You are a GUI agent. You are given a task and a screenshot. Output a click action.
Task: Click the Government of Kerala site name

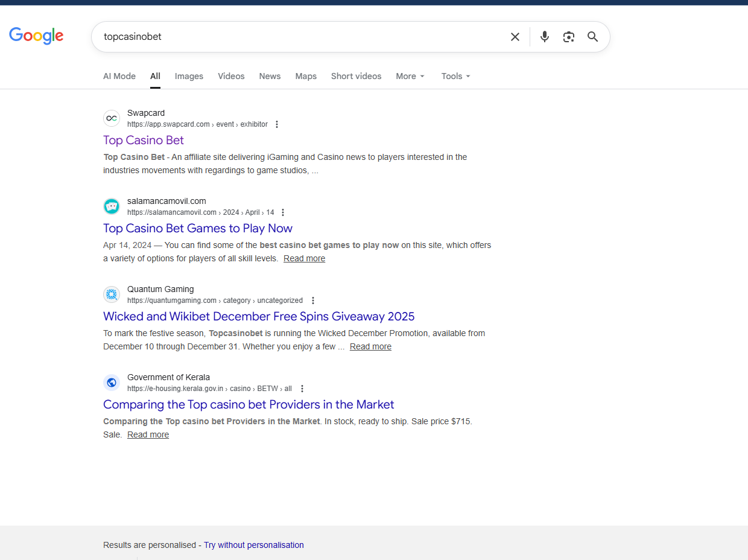pyautogui.click(x=168, y=377)
